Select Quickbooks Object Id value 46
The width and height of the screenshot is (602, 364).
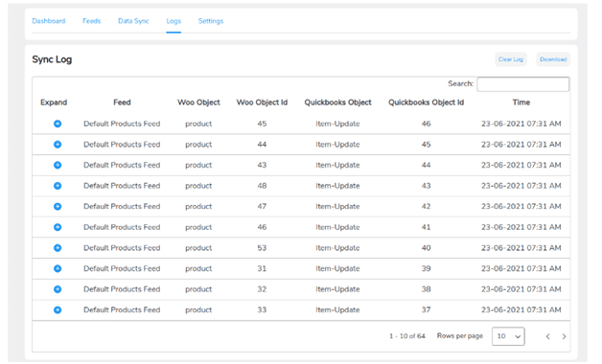pyautogui.click(x=427, y=124)
